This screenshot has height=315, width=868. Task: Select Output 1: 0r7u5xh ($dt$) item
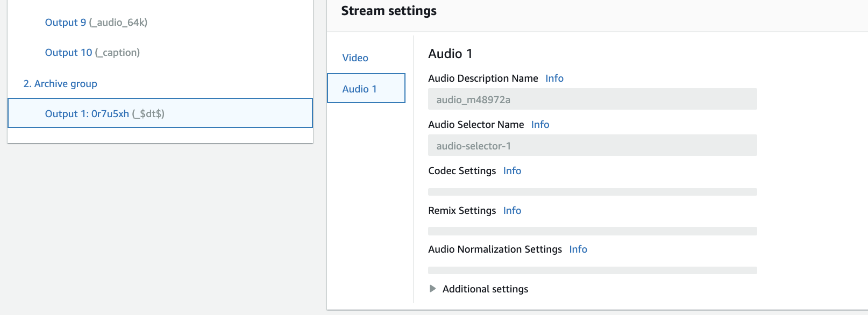104,113
